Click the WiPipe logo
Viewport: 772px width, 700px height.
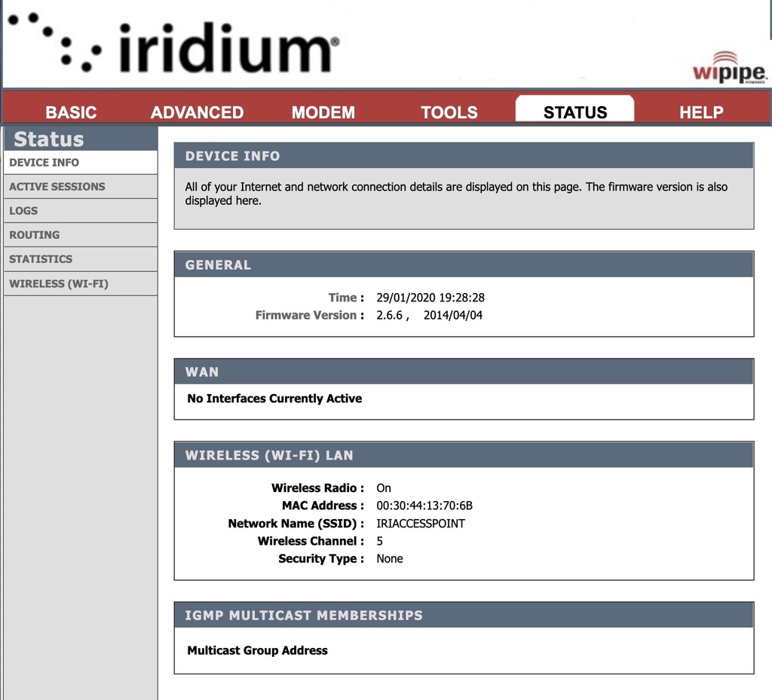click(729, 68)
